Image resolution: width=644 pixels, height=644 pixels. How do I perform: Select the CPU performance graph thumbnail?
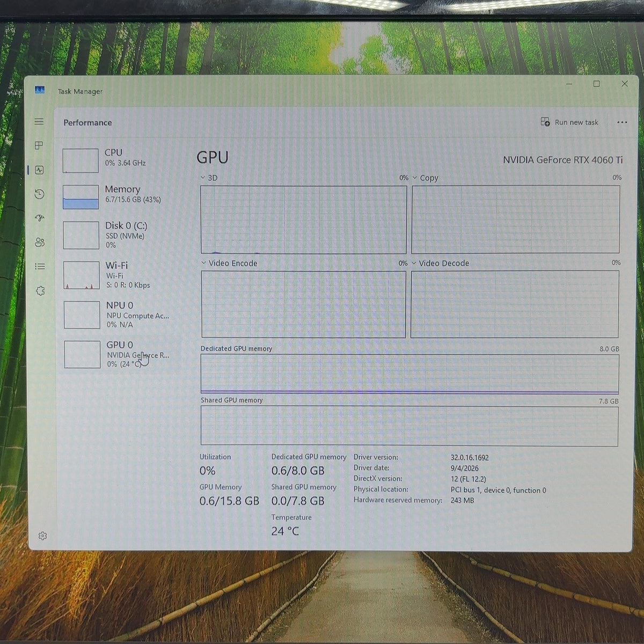tap(80, 160)
